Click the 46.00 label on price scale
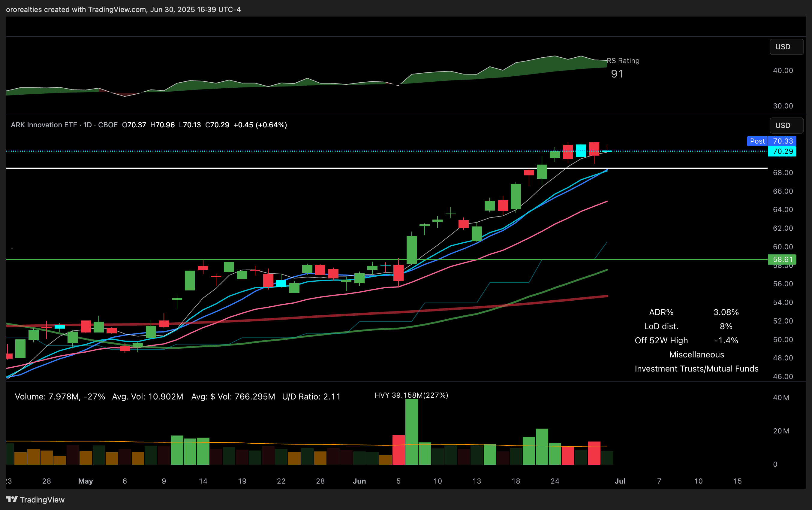 pos(783,376)
